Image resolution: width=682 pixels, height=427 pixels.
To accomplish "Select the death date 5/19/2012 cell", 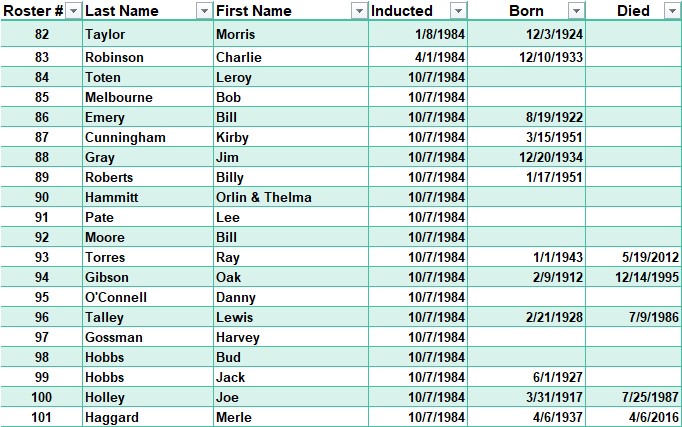I will 634,257.
